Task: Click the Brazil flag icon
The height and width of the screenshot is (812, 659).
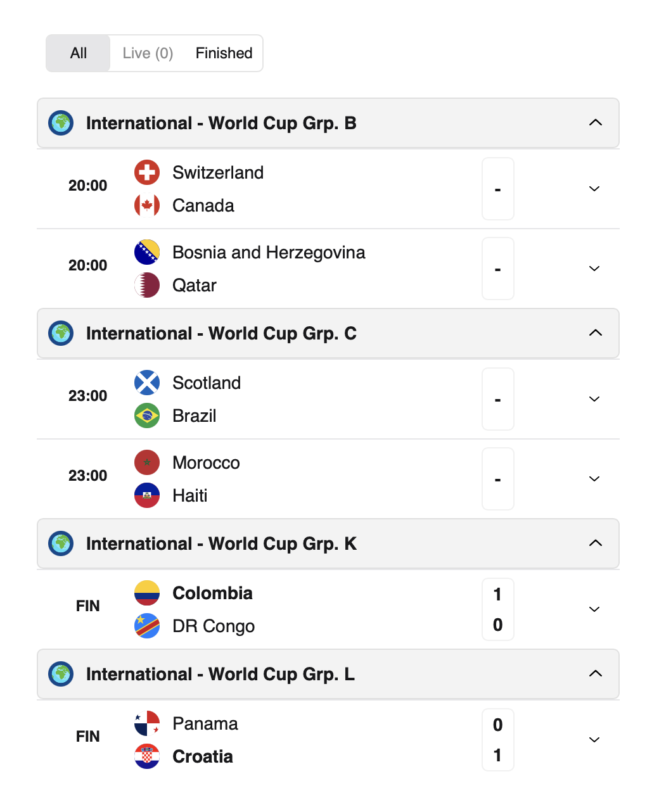Action: [147, 416]
